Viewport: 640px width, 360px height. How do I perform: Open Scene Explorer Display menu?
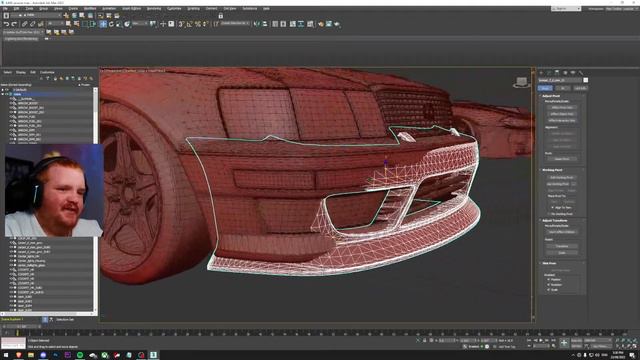tap(20, 72)
